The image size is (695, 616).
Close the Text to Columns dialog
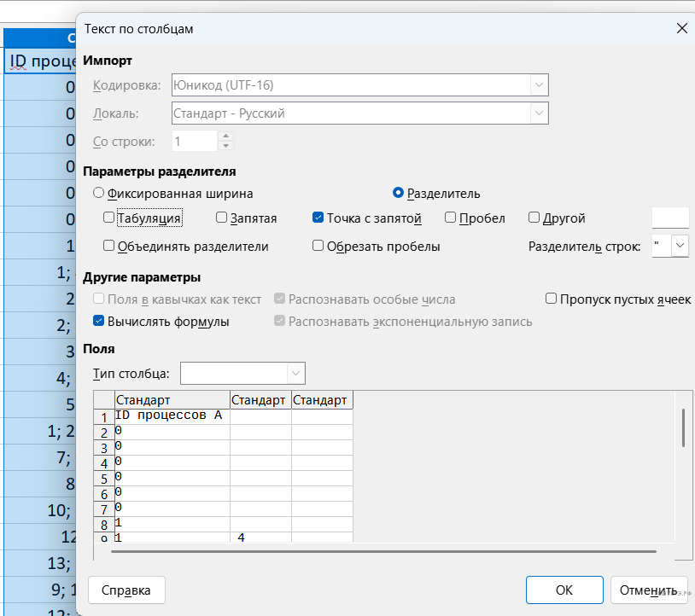pos(681,28)
